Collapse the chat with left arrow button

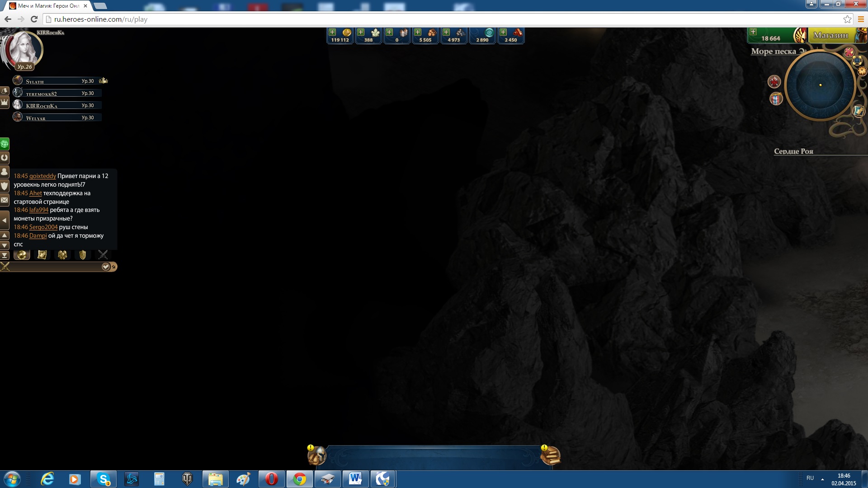point(5,221)
